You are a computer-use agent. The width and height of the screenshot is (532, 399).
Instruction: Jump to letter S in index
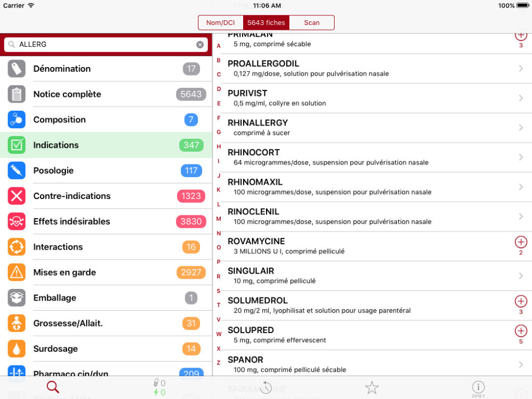219,291
